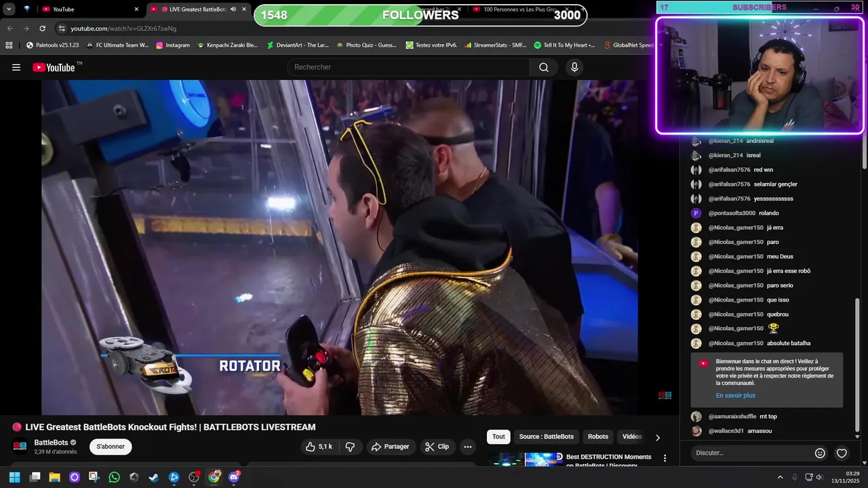The height and width of the screenshot is (488, 868).
Task: Open options for Best DESTRUCTION Moments video
Action: (665, 459)
